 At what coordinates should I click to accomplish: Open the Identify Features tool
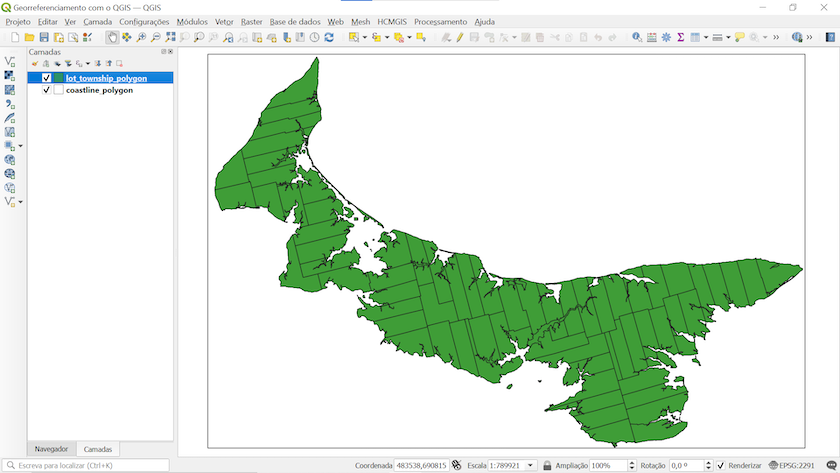coord(637,37)
